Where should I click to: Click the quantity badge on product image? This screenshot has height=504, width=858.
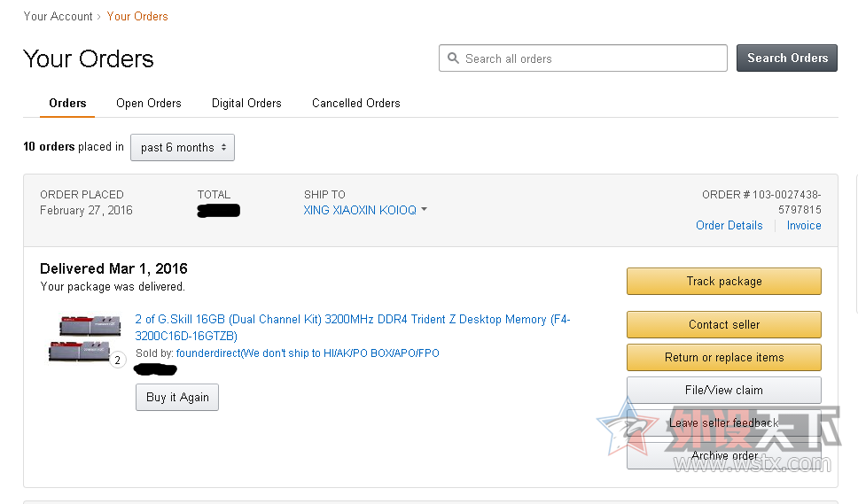tap(117, 361)
